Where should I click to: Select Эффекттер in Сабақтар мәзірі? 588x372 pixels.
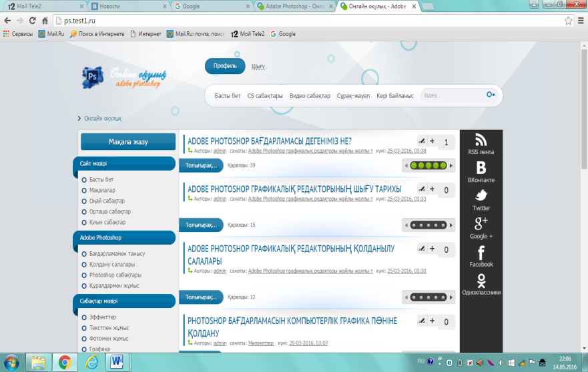coord(102,317)
